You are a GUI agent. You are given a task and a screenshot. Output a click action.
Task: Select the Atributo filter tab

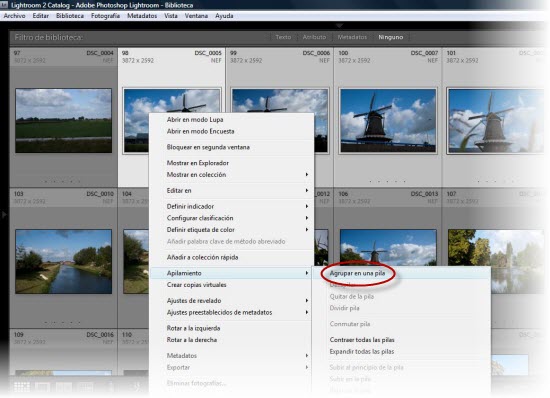click(314, 37)
